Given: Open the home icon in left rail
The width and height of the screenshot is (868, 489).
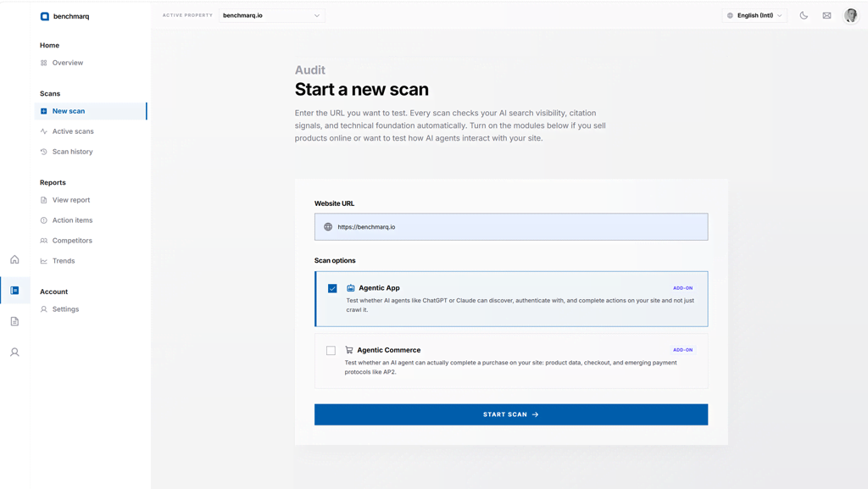Looking at the screenshot, I should point(14,259).
